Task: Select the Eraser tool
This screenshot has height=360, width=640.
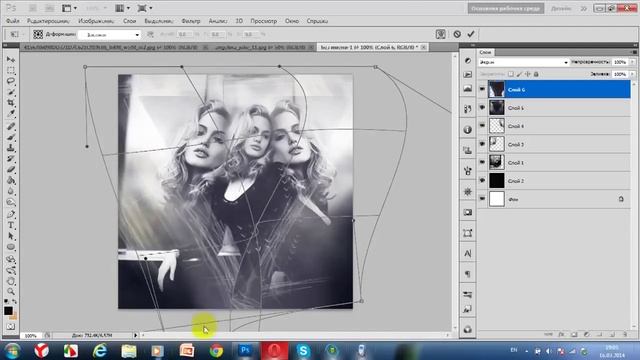Action: pos(11,170)
